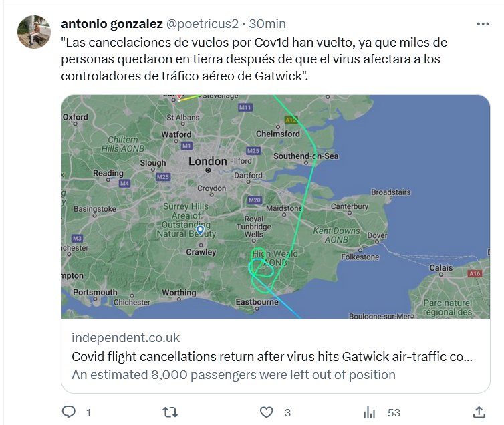Click the like count number 3
The width and height of the screenshot is (504, 425).
tap(287, 412)
